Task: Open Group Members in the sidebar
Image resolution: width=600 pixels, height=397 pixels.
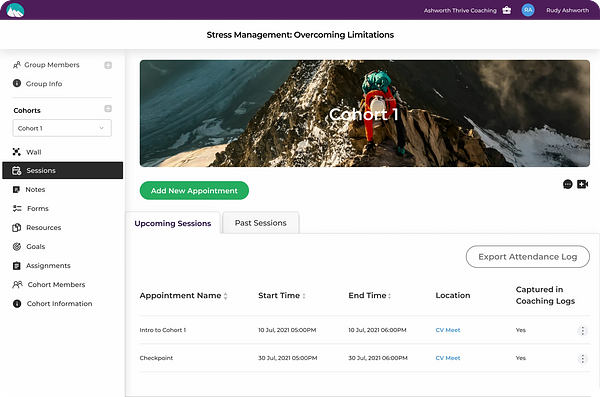Action: tap(52, 65)
